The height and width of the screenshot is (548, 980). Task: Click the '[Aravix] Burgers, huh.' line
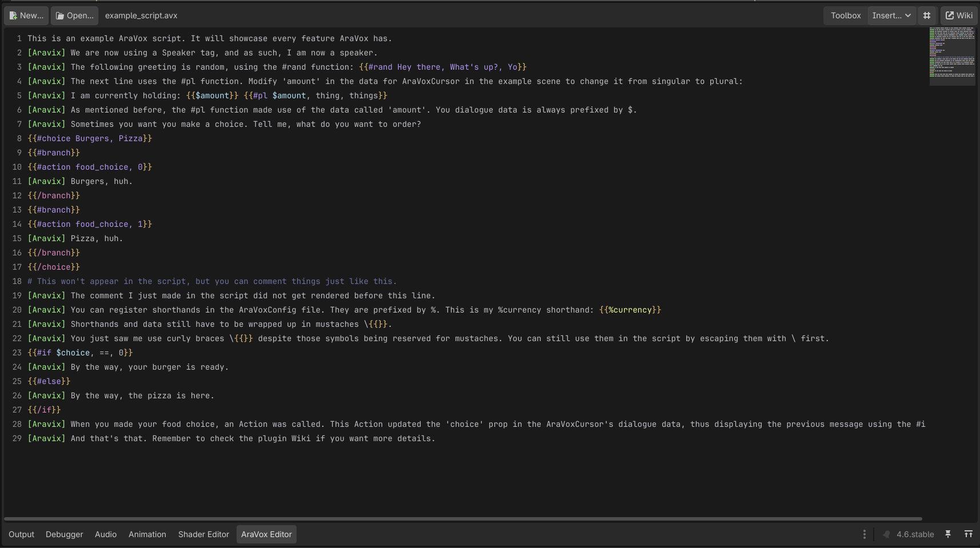point(80,181)
